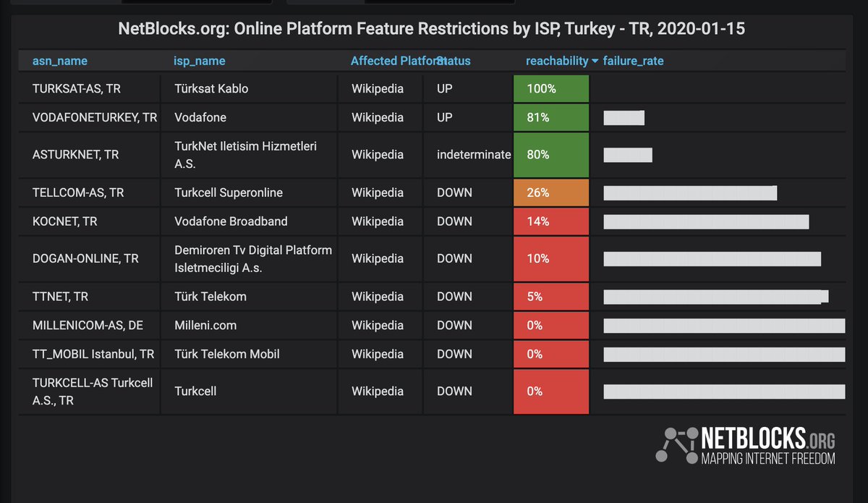The image size is (868, 503).
Task: Click the 10% reachability cell
Action: (x=552, y=259)
